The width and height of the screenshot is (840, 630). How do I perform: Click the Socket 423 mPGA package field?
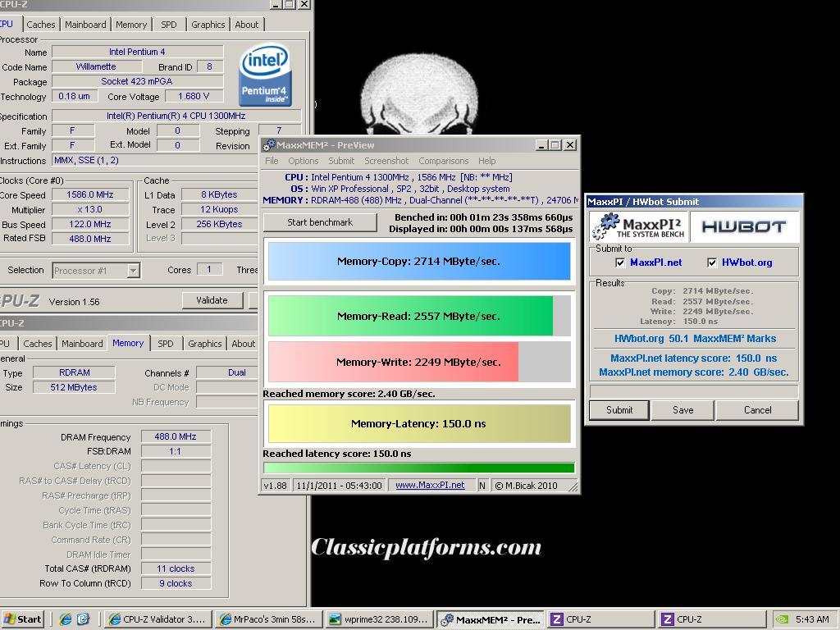point(137,81)
